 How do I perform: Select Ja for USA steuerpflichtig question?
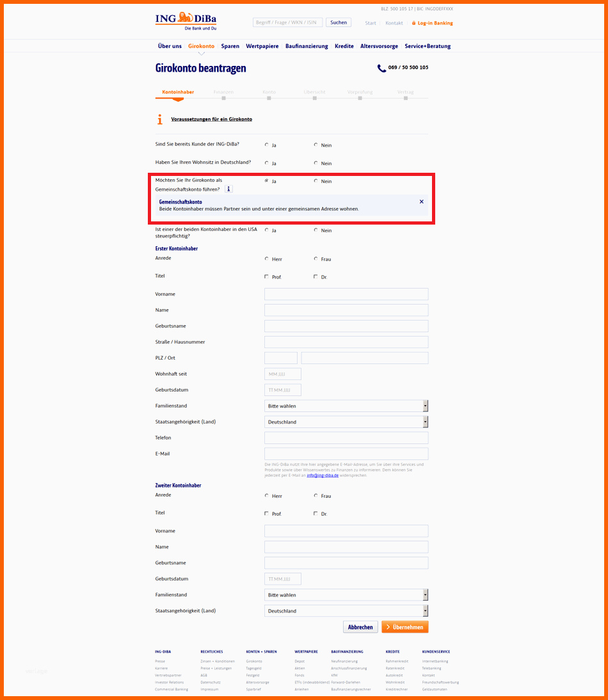(x=266, y=230)
